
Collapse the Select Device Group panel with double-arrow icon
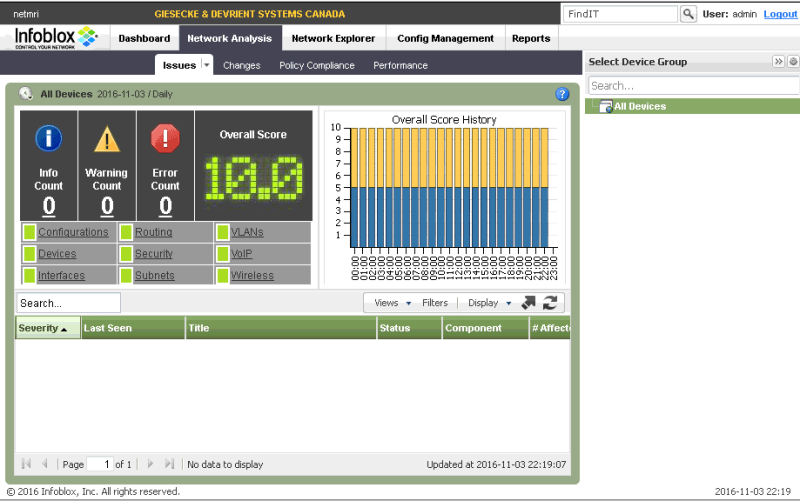tap(778, 62)
